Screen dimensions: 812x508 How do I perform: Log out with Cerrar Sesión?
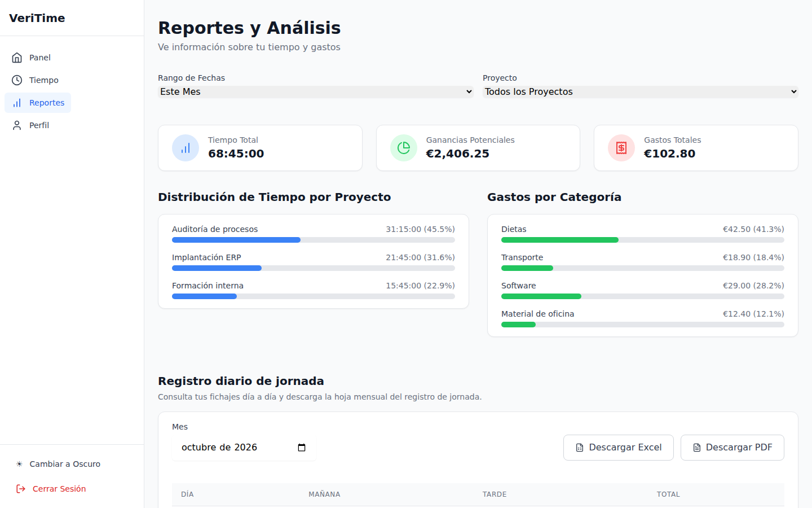(x=51, y=489)
